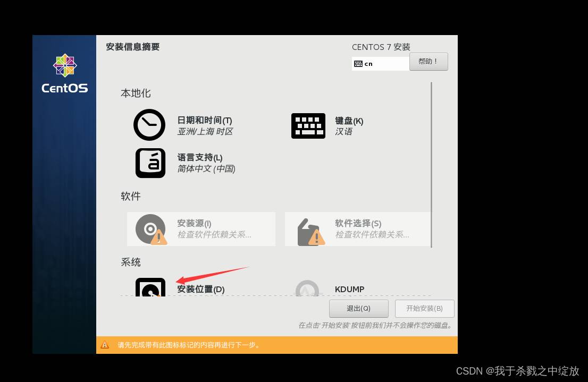Select the 软件选择 package icon
Viewport: 588px width, 382px height.
click(310, 231)
